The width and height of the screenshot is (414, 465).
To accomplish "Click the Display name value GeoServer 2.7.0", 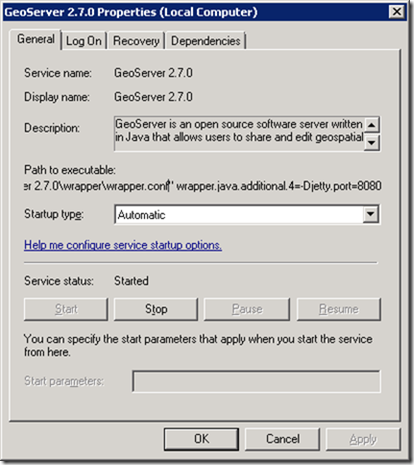I will 153,97.
